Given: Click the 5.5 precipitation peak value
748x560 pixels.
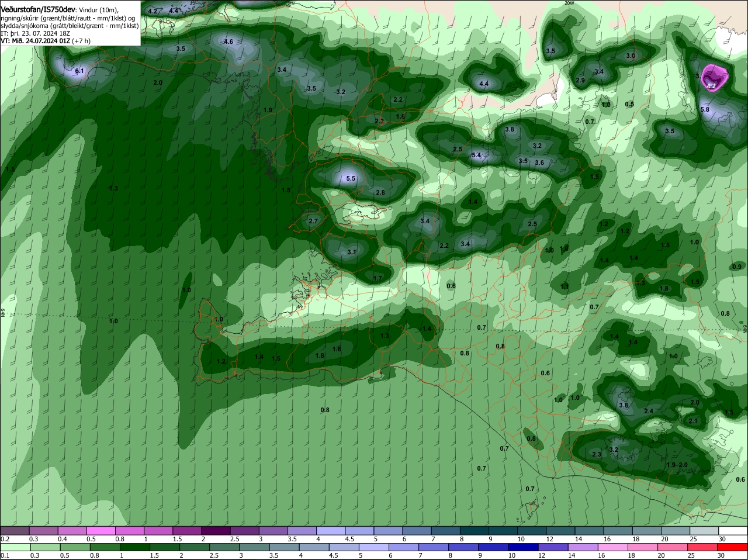Looking at the screenshot, I should coord(351,178).
